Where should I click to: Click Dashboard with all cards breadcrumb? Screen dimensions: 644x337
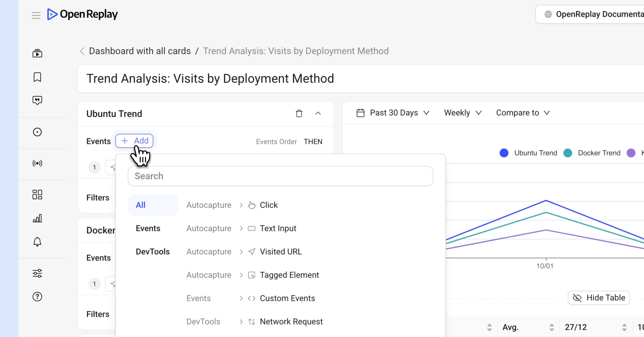click(x=140, y=51)
